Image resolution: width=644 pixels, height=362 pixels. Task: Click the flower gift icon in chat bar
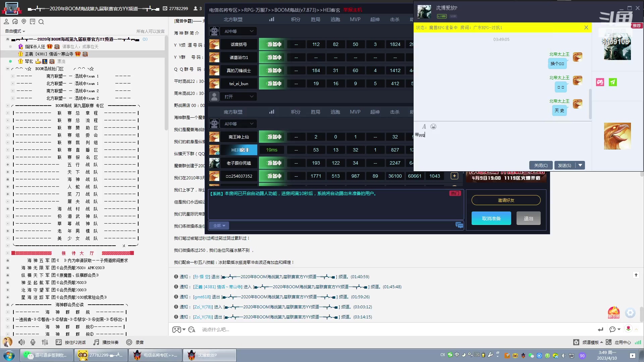(629, 328)
